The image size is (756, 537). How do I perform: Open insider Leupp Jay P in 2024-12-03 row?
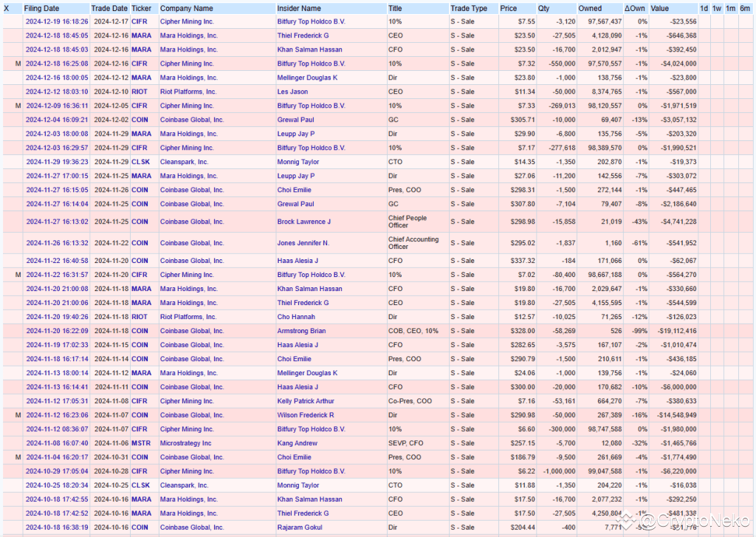(295, 134)
